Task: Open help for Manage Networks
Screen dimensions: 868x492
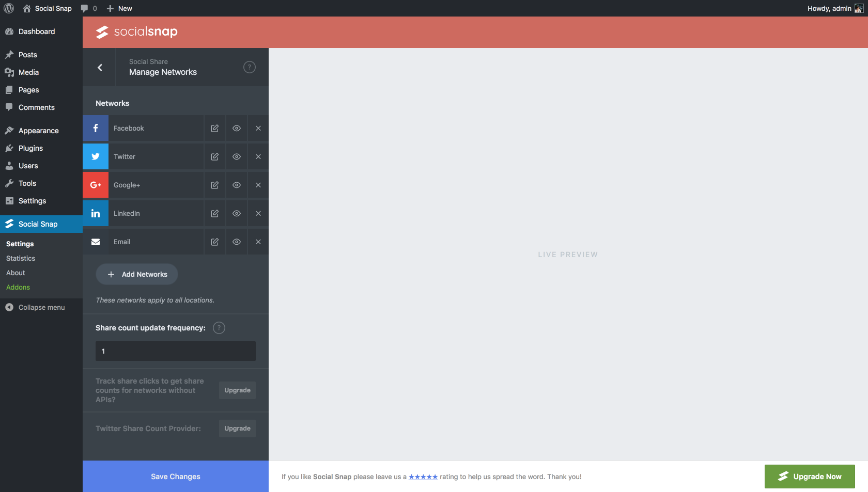Action: [x=250, y=67]
